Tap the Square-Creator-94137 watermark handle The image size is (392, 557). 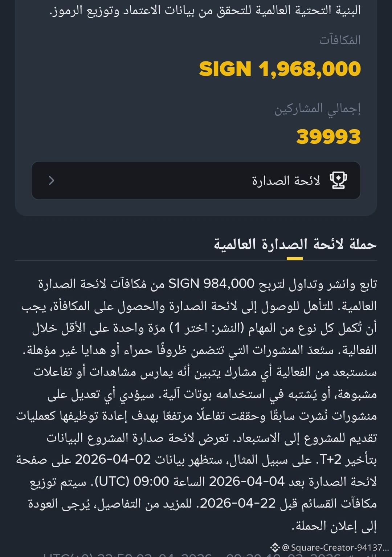[336, 547]
